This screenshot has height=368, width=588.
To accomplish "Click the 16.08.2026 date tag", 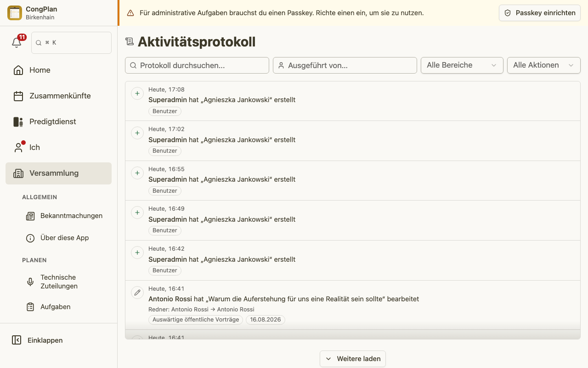I will coord(266,320).
